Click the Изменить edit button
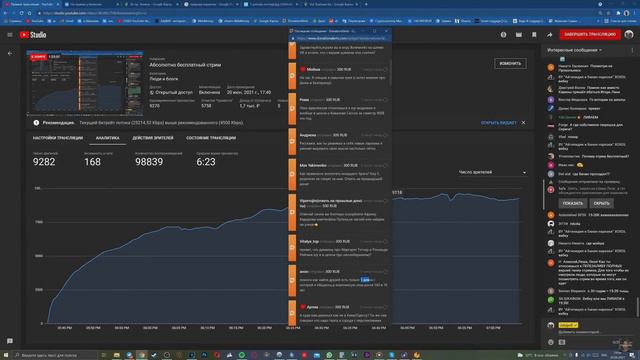Viewport: 640px width, 360px height. point(510,63)
